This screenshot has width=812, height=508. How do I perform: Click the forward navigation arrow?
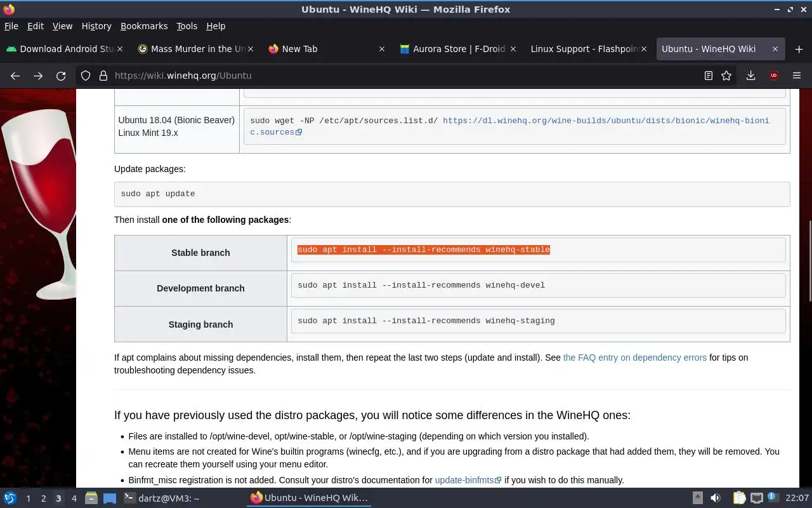[38, 76]
